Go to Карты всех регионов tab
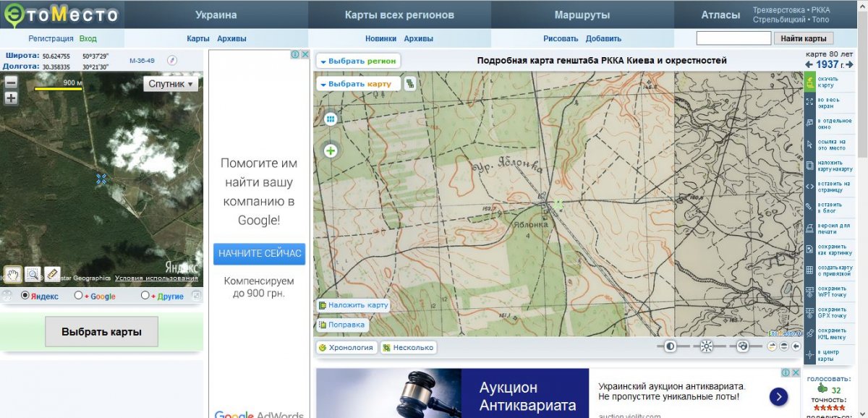Image resolution: width=868 pixels, height=418 pixels. (x=399, y=14)
